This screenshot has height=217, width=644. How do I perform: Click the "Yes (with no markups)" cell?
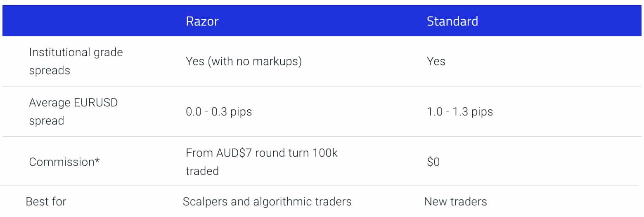click(244, 61)
